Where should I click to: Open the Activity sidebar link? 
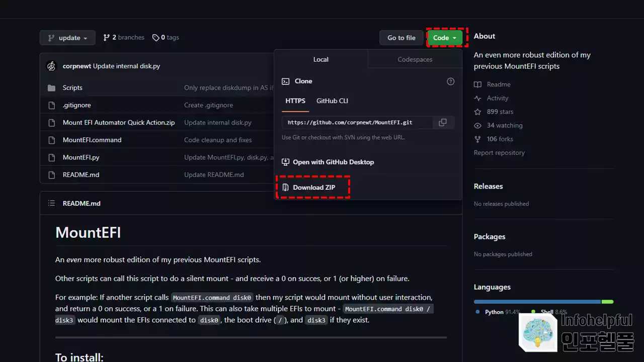[x=498, y=98]
